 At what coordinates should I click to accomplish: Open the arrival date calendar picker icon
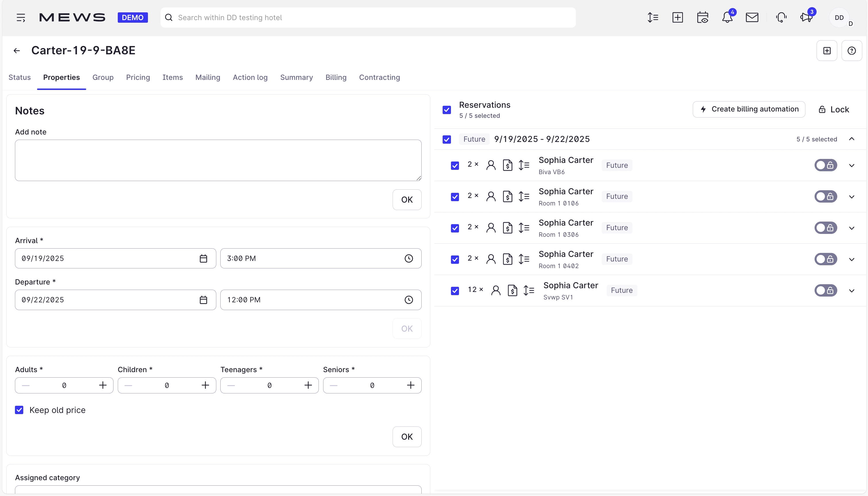[x=203, y=259]
